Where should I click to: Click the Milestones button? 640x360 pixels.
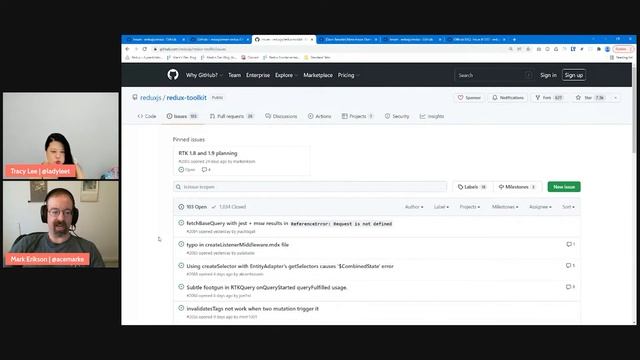pos(517,187)
